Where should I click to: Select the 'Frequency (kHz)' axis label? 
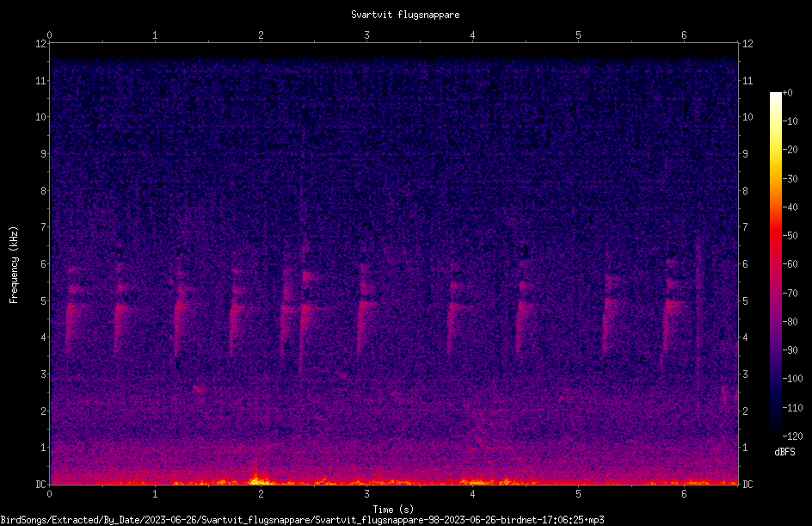(x=14, y=265)
